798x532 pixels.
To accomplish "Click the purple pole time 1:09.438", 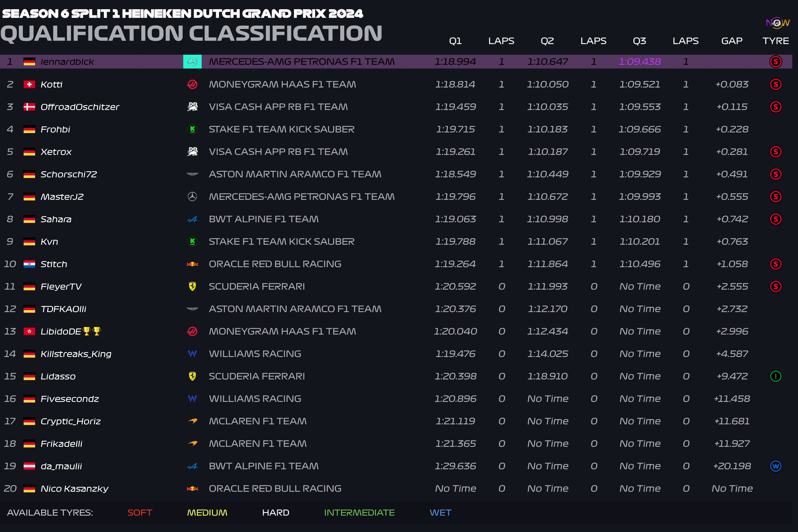I will (640, 61).
